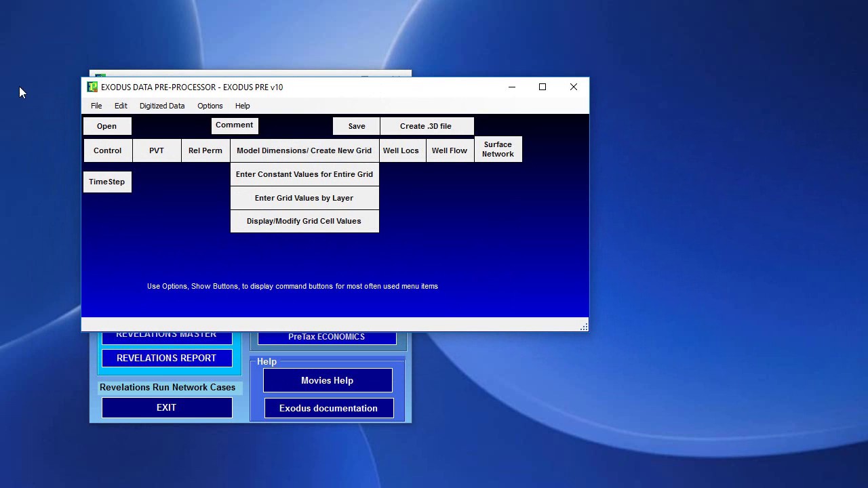Viewport: 868px width, 488px height.
Task: Open the Edit menu
Action: tap(121, 106)
